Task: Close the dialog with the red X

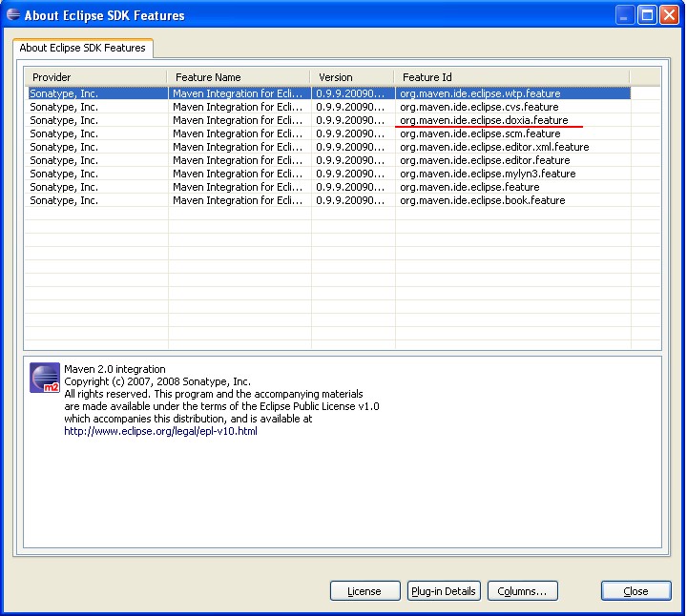Action: (x=669, y=15)
